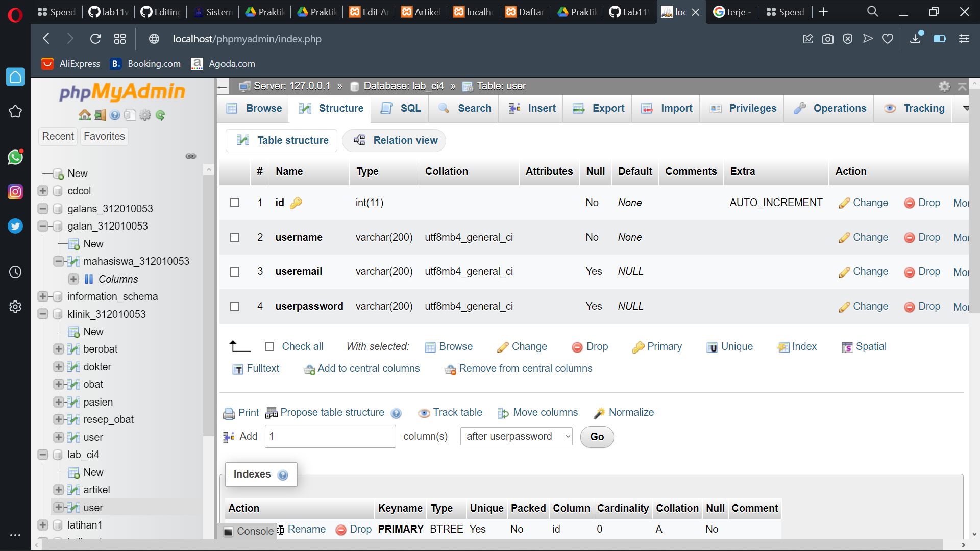Enable the Check all checkbox

(270, 346)
